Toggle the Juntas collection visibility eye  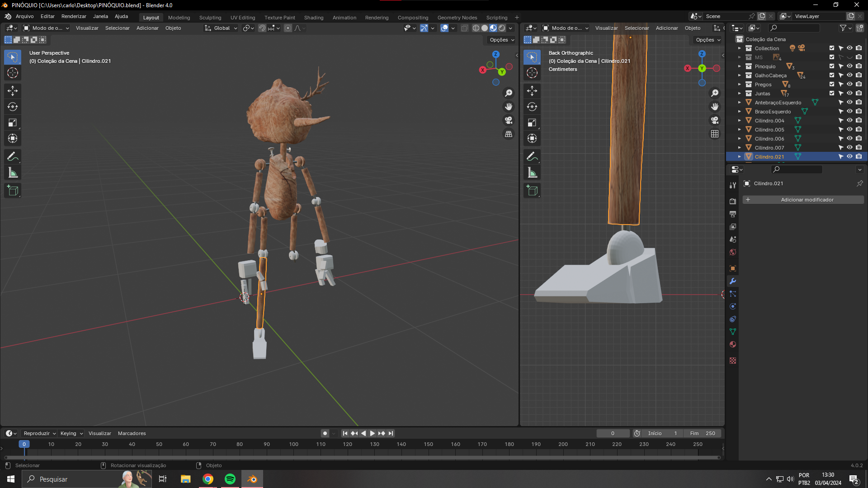pos(849,94)
